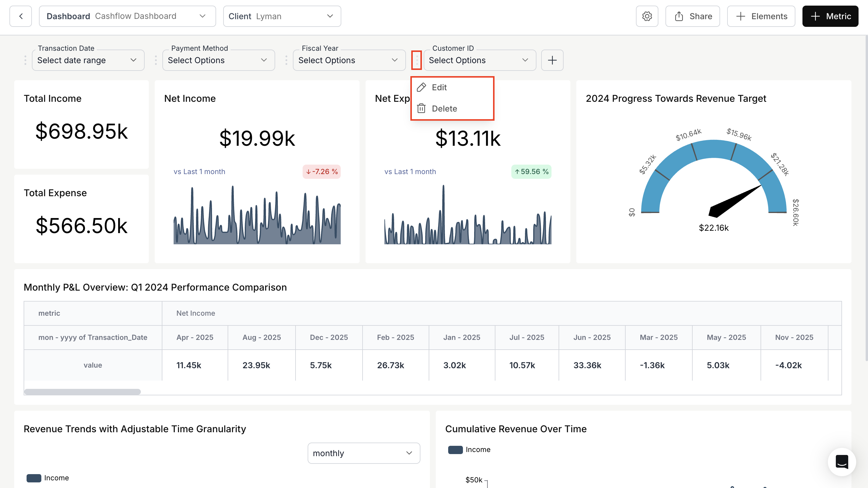Open the monthly granularity dropdown
Viewport: 868px width, 488px height.
pyautogui.click(x=363, y=453)
